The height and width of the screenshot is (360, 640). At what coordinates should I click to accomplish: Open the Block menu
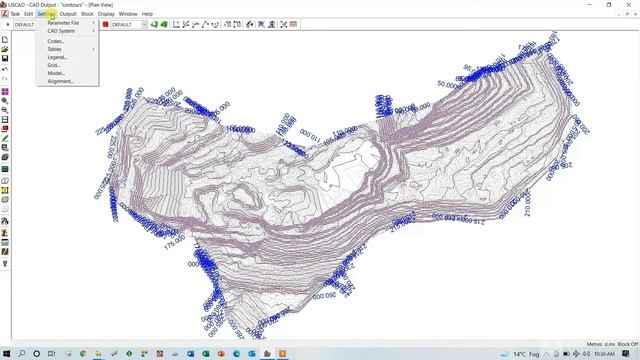click(x=87, y=14)
